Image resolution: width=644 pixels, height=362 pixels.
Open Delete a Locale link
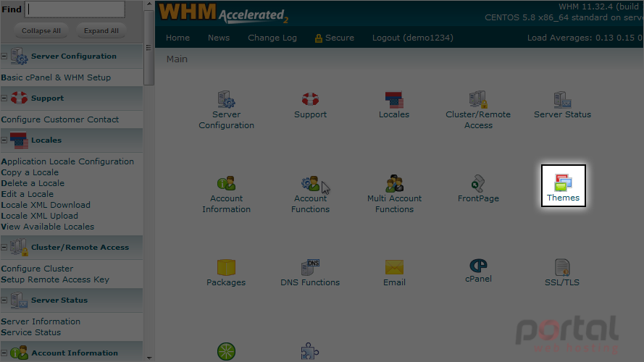click(x=33, y=183)
